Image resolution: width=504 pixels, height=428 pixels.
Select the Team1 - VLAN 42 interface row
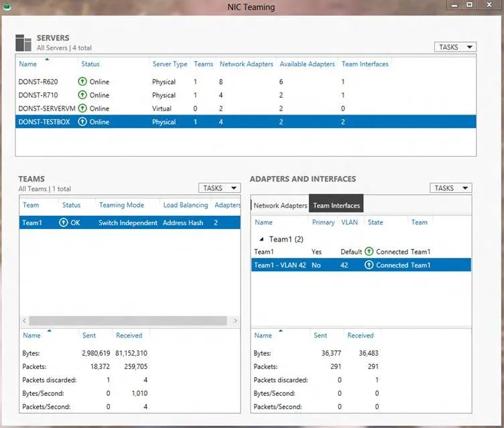tap(361, 265)
